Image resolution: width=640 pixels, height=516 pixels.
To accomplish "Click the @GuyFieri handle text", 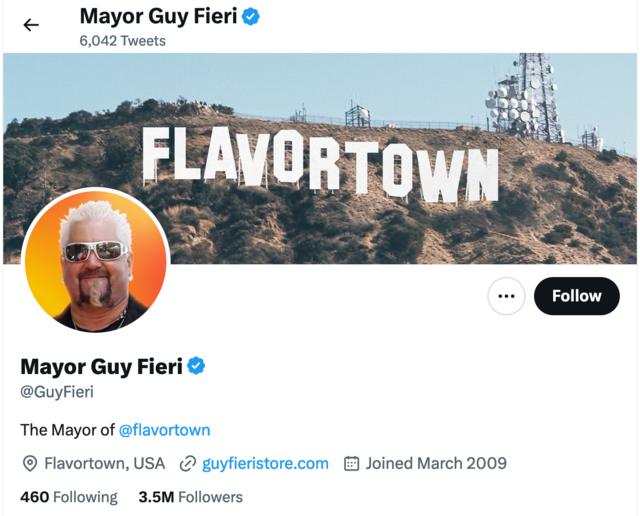I will click(x=57, y=392).
